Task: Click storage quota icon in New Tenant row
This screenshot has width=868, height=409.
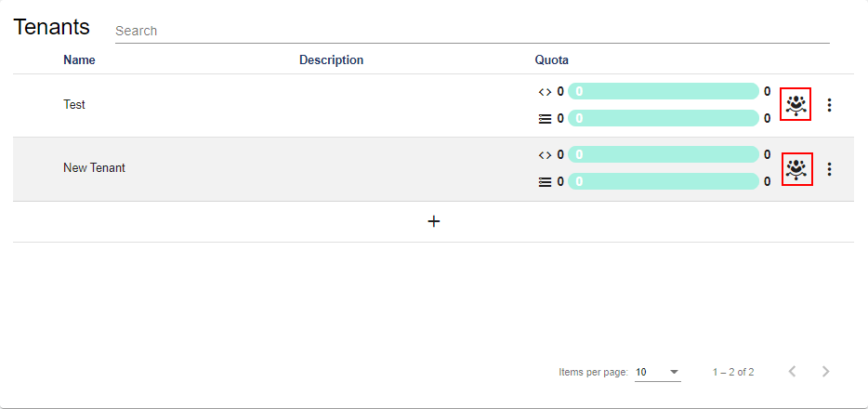Action: coord(545,181)
